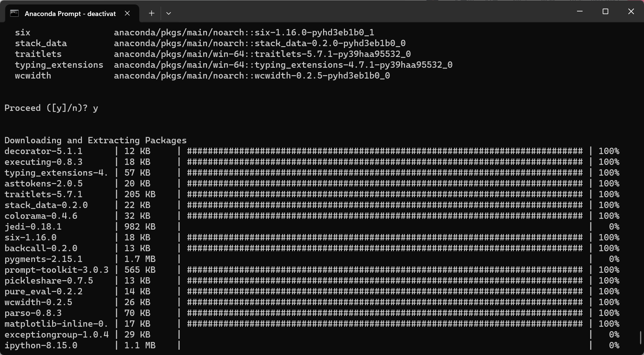
Task: Click the decorator-5.1.1 progress bar
Action: pos(385,151)
